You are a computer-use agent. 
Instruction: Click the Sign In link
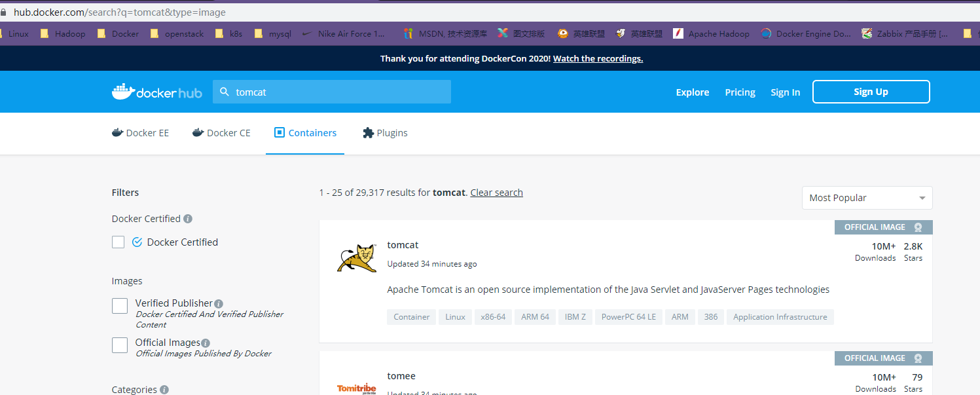pos(786,92)
